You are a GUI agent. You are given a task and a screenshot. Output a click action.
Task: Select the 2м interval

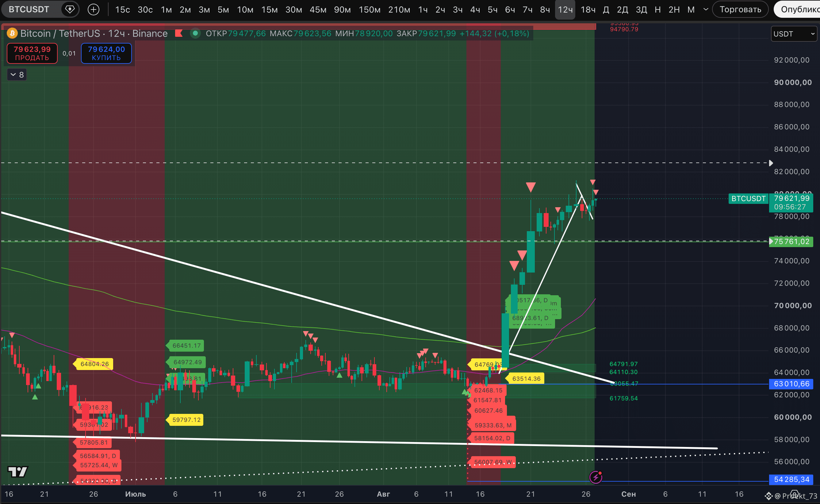point(185,10)
